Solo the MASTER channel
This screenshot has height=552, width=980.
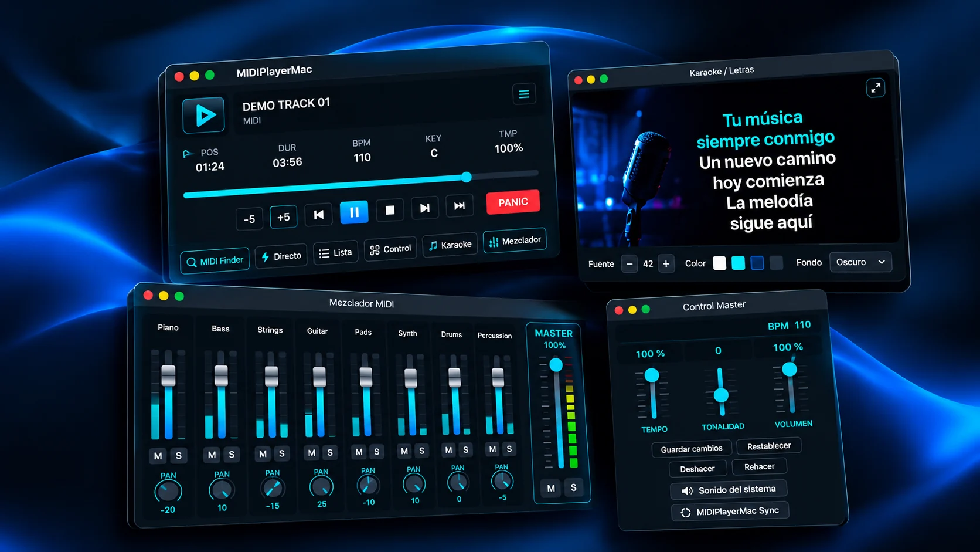coord(574,487)
